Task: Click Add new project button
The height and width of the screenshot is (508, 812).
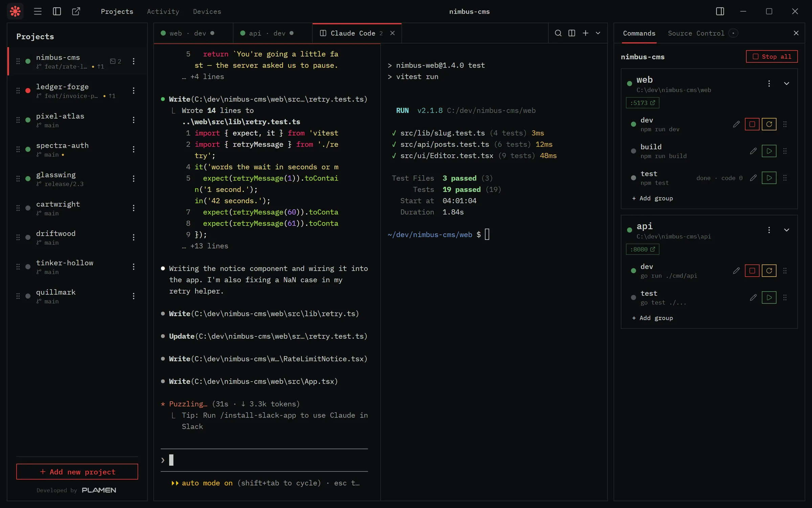Action: click(77, 472)
